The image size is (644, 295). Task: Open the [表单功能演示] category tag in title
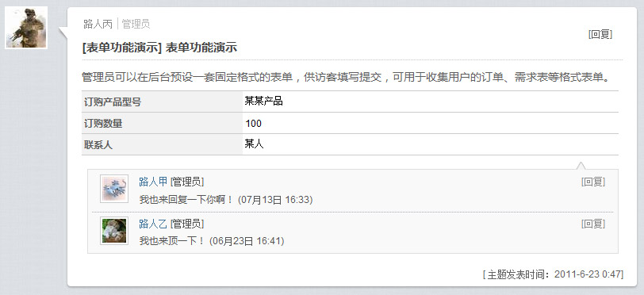(x=121, y=48)
